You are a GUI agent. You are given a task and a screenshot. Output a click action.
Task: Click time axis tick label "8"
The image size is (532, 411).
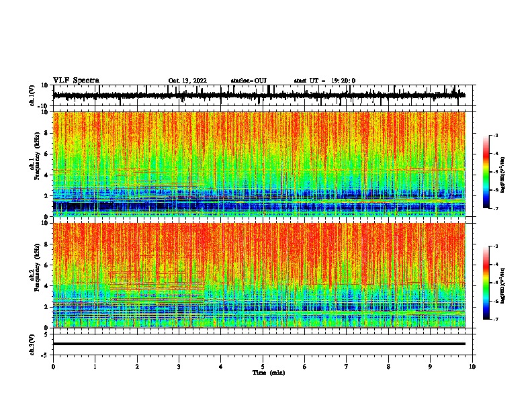(x=388, y=367)
